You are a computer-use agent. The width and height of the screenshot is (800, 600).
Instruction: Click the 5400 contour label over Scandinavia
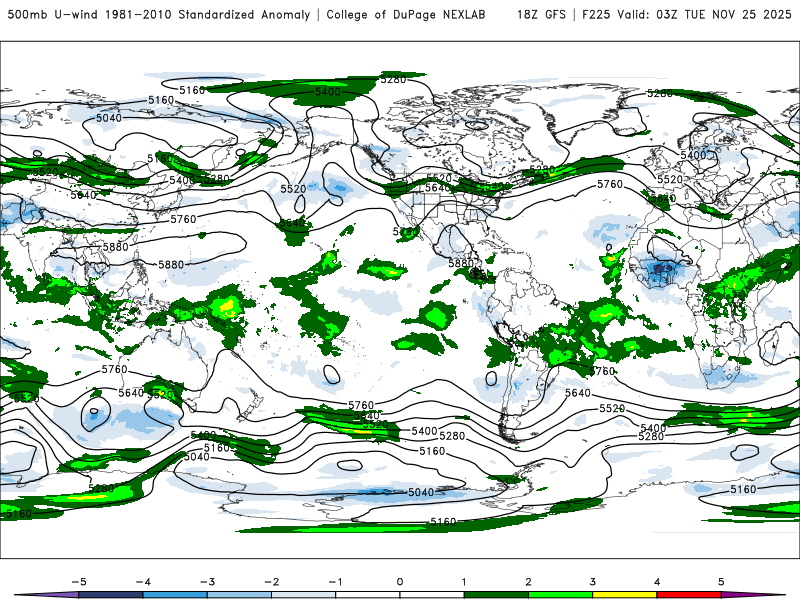coord(693,155)
